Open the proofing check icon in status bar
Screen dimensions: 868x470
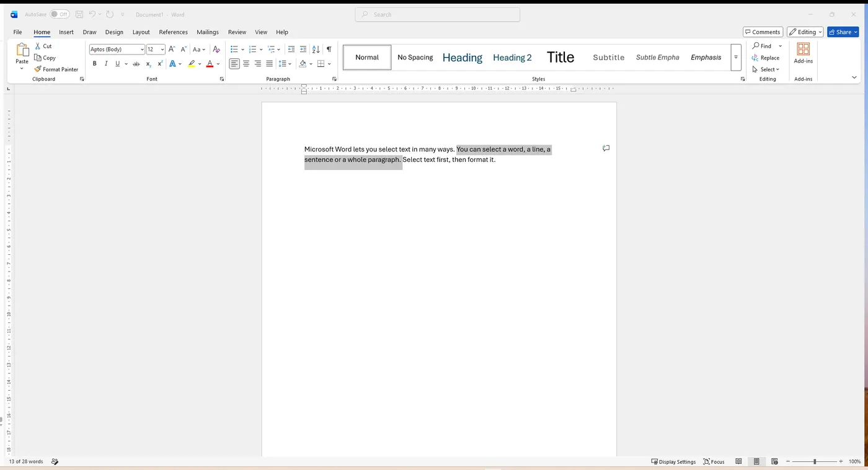pos(55,461)
